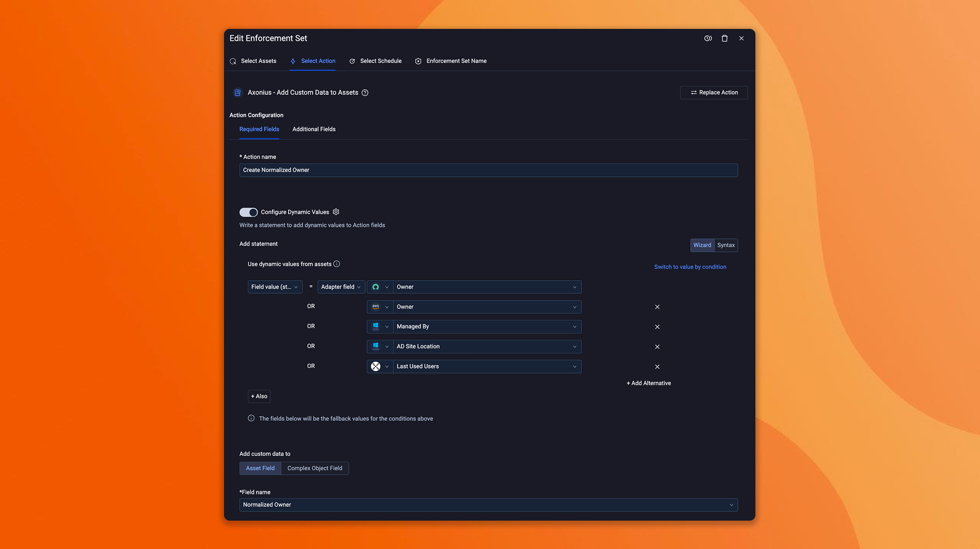Click the Switch to value by condition link
Screen dimensions: 980x549
point(690,267)
